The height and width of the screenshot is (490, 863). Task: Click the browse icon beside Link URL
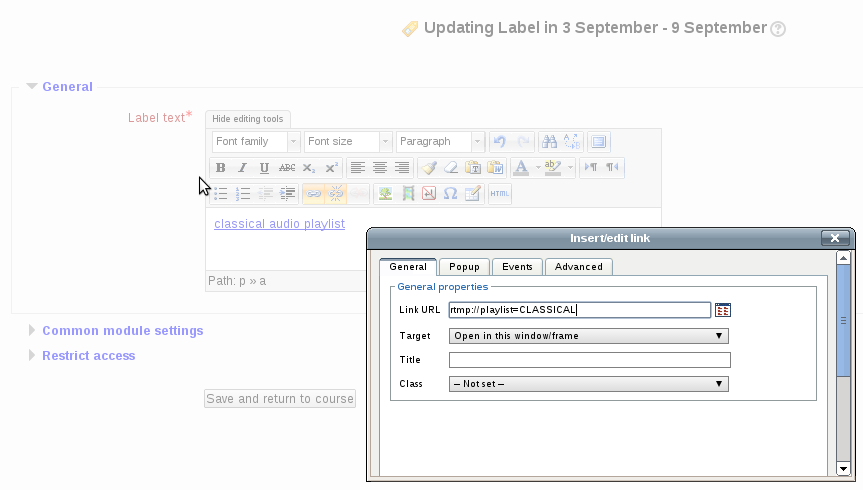[723, 310]
